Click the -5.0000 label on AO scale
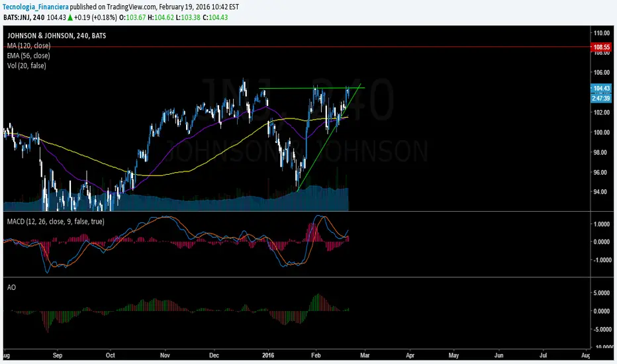 pos(601,329)
